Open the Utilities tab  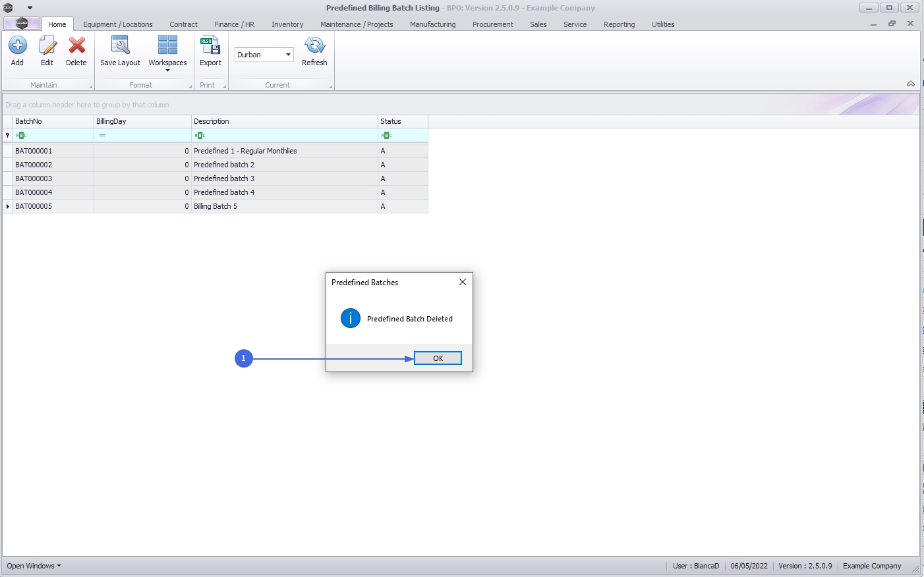663,24
